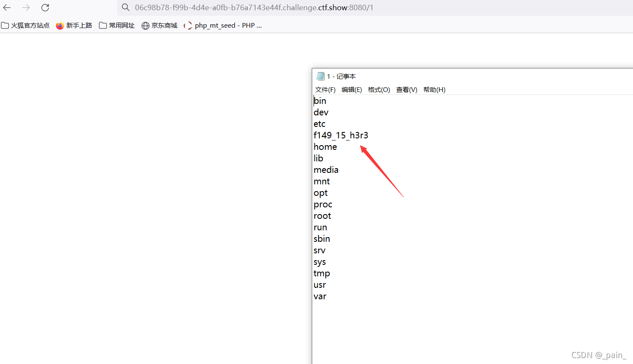Viewport: 633px width, 364px height.
Task: Click the 'home' line in Notepad
Action: [x=325, y=147]
